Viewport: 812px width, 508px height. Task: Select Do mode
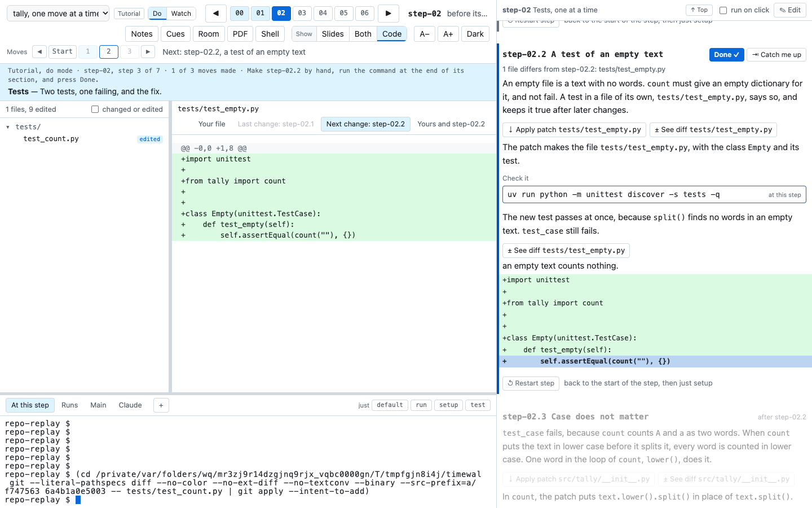pyautogui.click(x=157, y=14)
